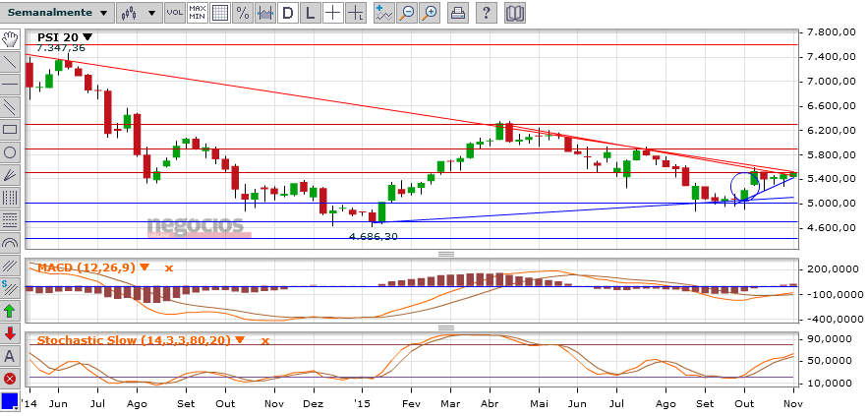Select the hand pan tool
The height and width of the screenshot is (416, 868).
coord(10,39)
